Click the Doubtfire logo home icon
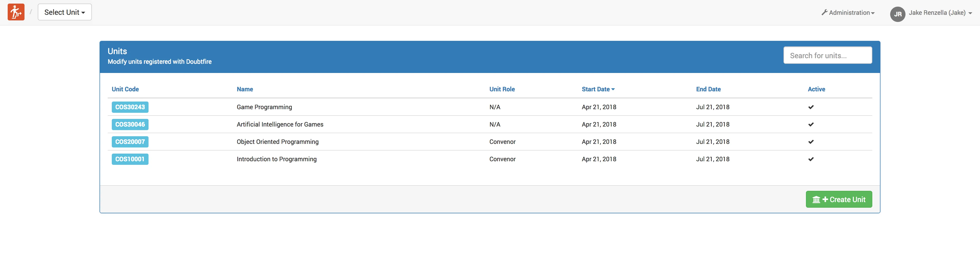 pyautogui.click(x=16, y=12)
